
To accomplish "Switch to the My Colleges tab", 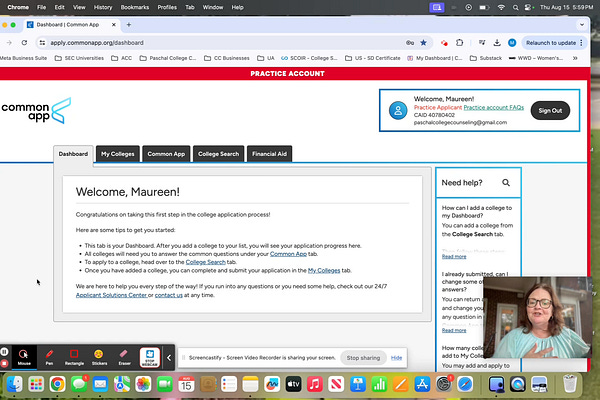I will (x=117, y=154).
